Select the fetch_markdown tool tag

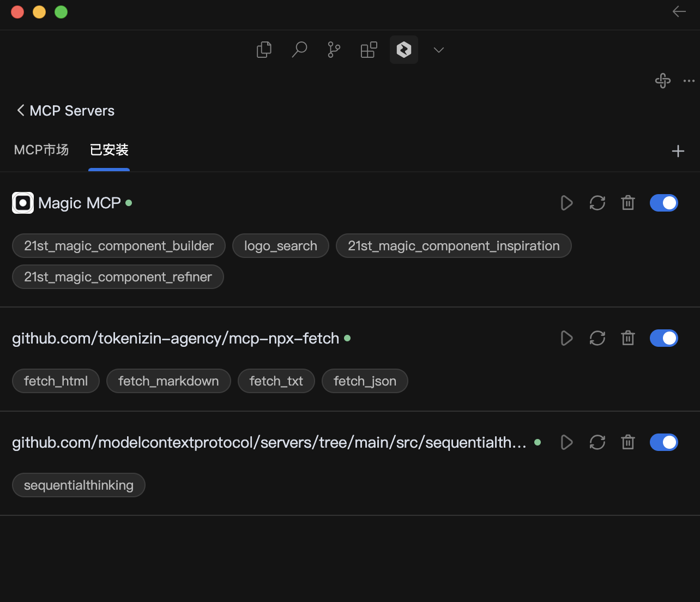(x=168, y=381)
